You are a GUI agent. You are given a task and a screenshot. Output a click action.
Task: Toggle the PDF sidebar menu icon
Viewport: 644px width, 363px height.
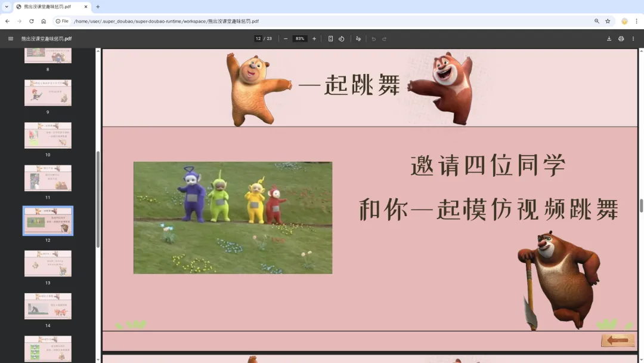(x=11, y=39)
